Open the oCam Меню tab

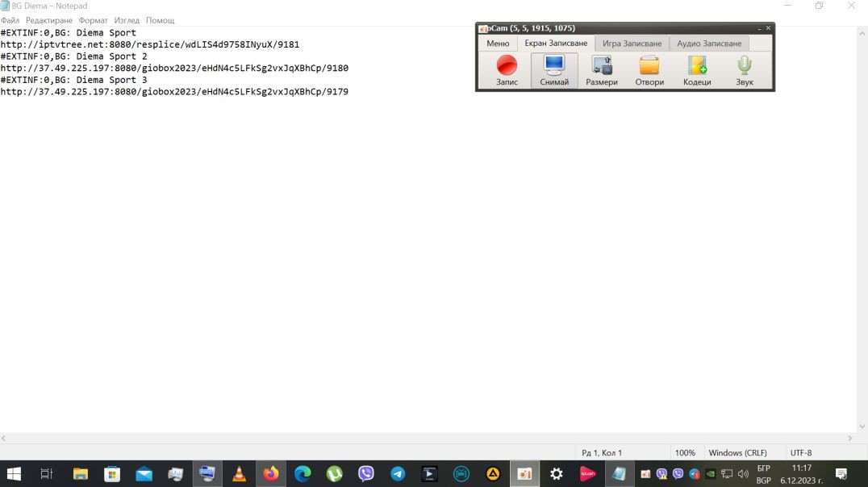point(498,44)
